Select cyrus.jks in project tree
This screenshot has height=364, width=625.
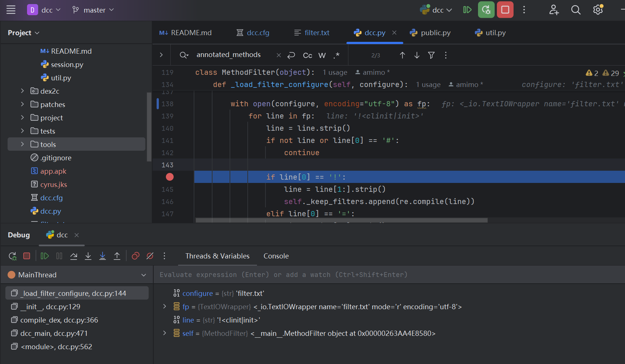[49, 184]
